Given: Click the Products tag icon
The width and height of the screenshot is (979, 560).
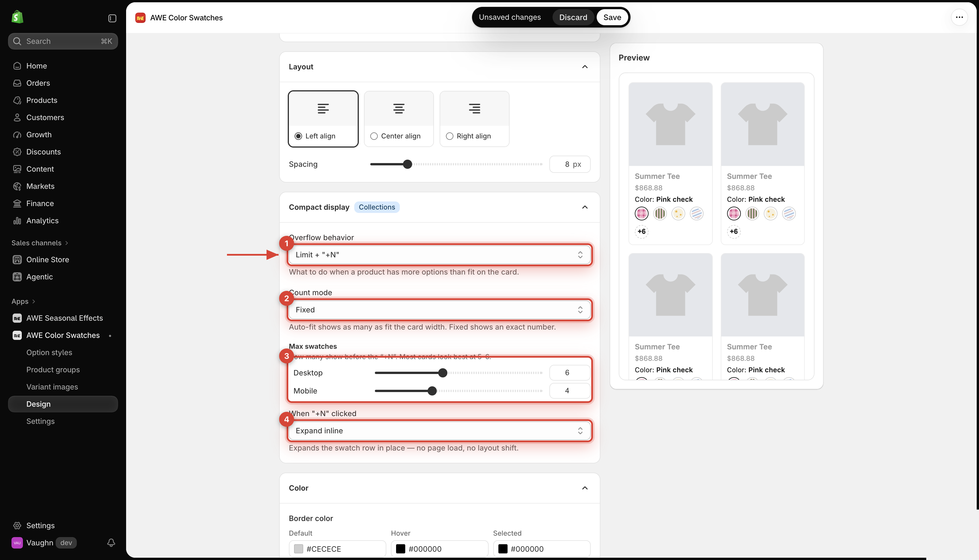Looking at the screenshot, I should click(x=17, y=100).
